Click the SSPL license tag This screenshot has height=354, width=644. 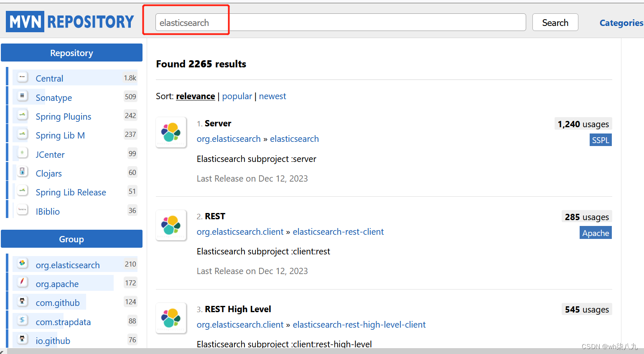[x=601, y=140]
